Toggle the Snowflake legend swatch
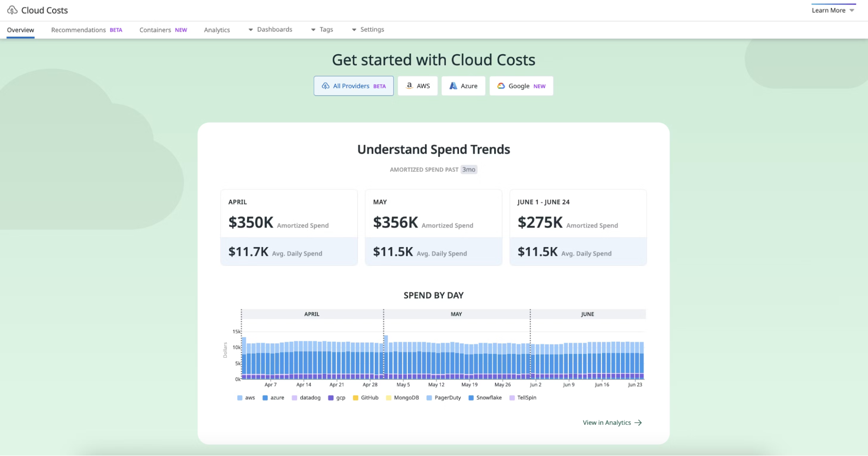 pos(471,398)
